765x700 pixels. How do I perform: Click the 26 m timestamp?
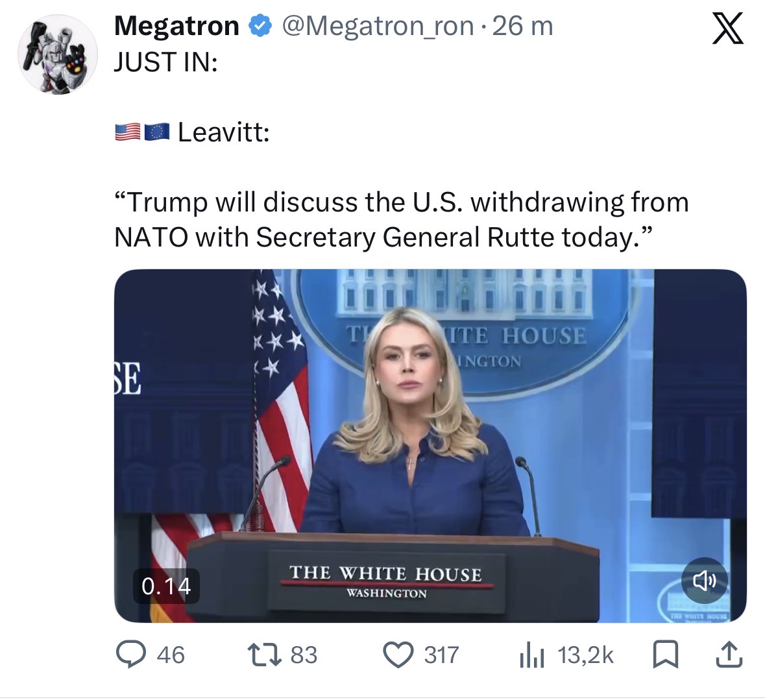click(523, 27)
